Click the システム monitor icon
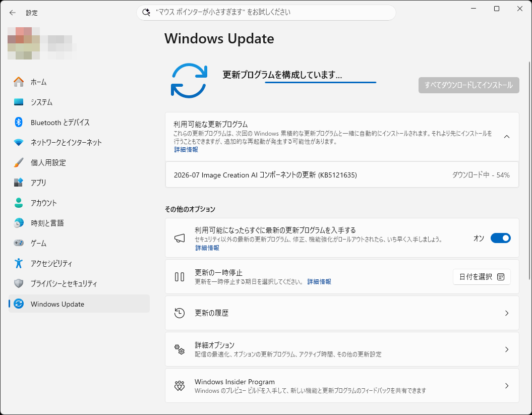 (19, 102)
